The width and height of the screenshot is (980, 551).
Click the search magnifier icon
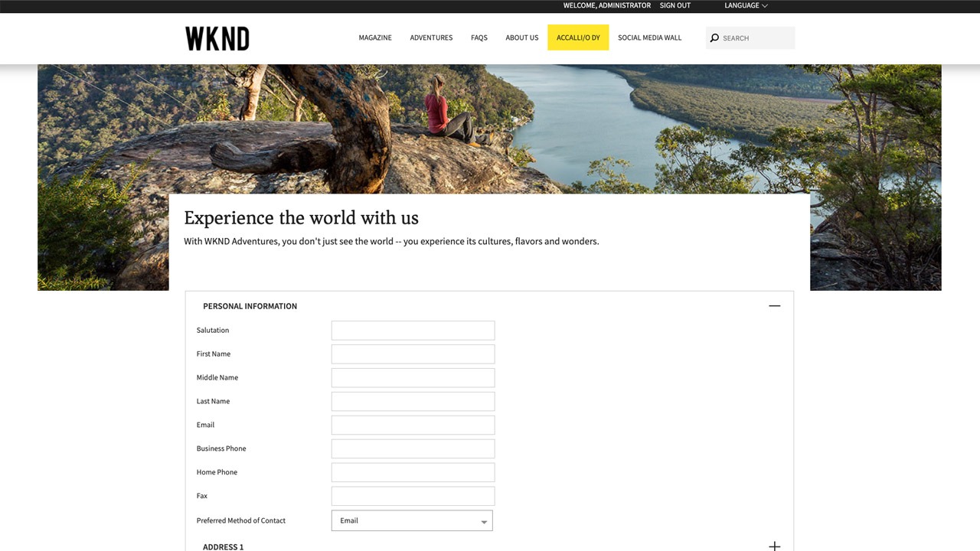coord(714,37)
